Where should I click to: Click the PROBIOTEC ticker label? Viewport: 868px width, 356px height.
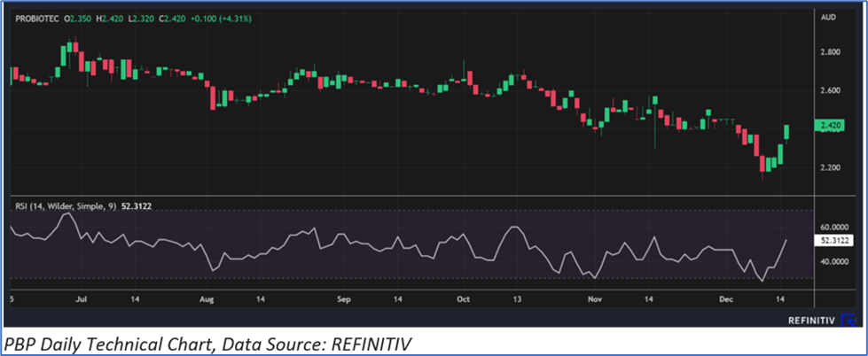pos(35,19)
